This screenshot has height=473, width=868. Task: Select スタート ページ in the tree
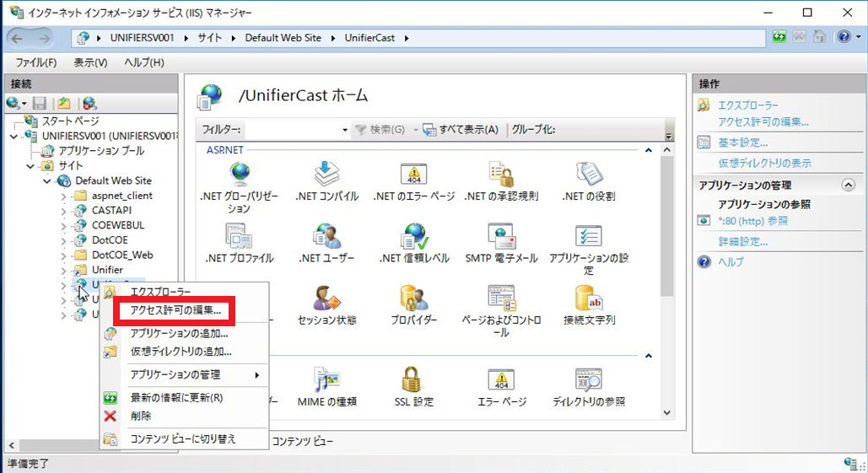70,121
